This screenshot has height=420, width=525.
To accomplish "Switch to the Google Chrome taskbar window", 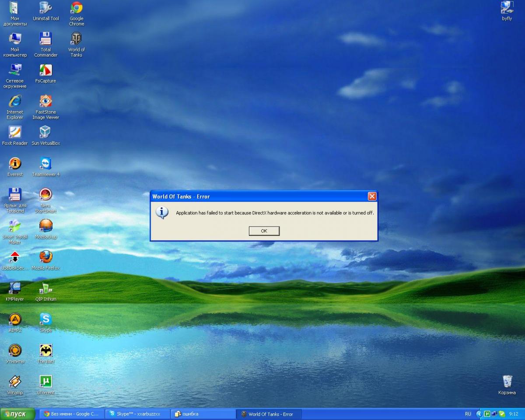I will [x=72, y=414].
